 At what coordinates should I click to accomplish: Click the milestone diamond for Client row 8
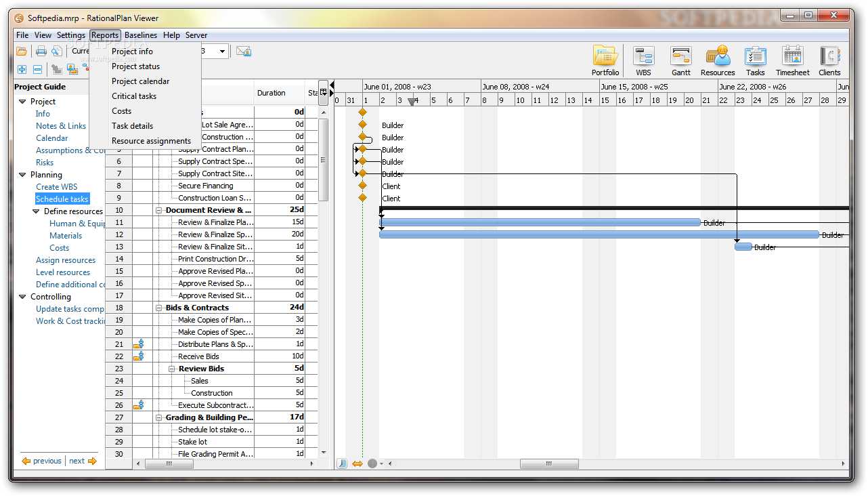[x=362, y=186]
